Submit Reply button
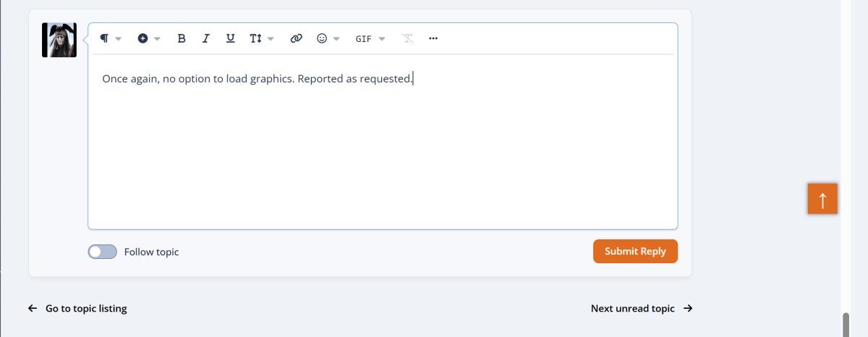The image size is (868, 337). click(635, 251)
